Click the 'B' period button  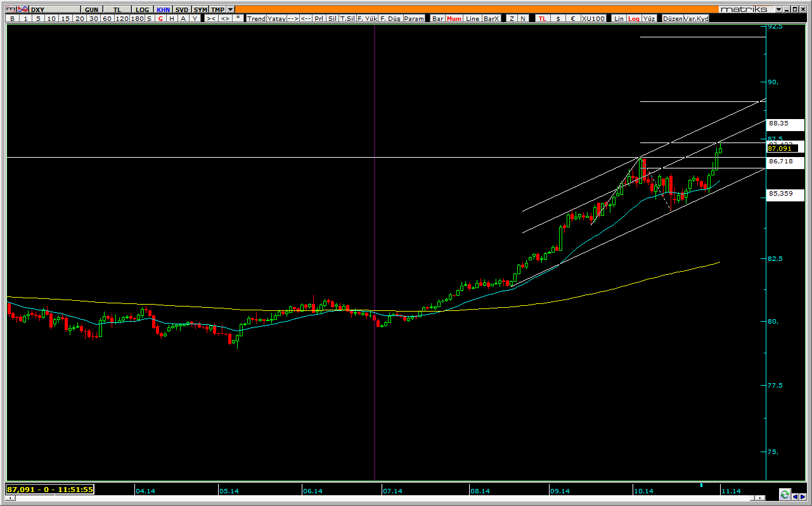12,18
